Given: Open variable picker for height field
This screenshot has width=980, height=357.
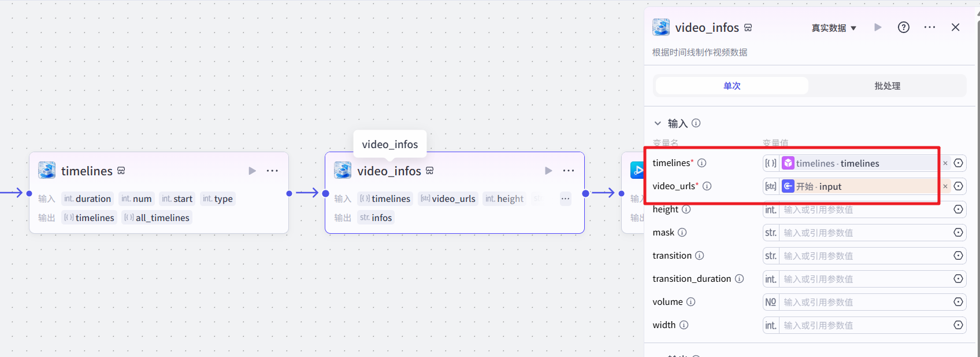Looking at the screenshot, I should tap(958, 209).
